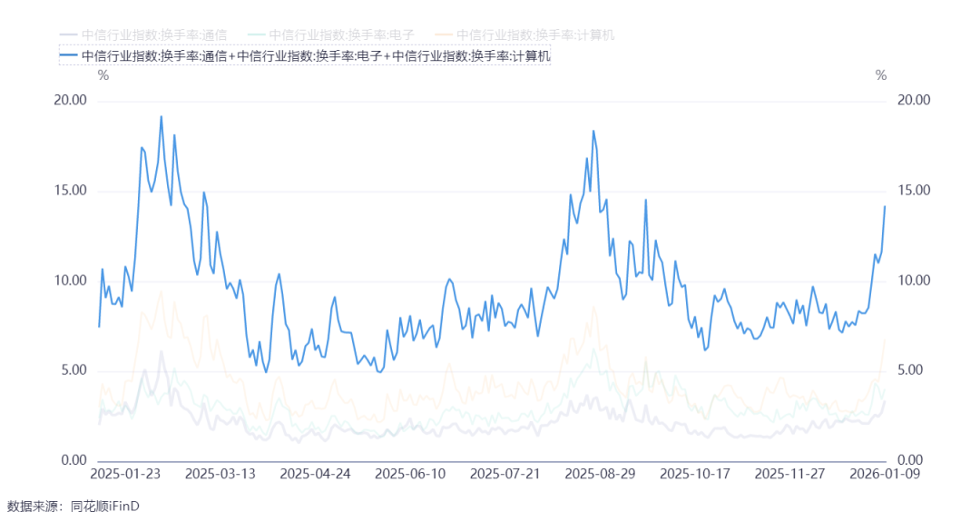
Task: Click orange line swatch of 计算机 legend
Action: (443, 35)
